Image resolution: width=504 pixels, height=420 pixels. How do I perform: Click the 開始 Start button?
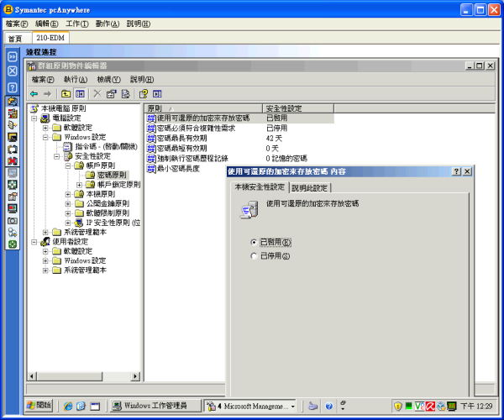tap(39, 406)
